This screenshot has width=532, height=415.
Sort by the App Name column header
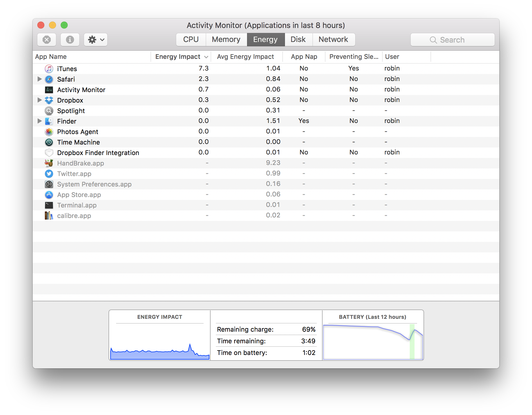click(x=92, y=57)
